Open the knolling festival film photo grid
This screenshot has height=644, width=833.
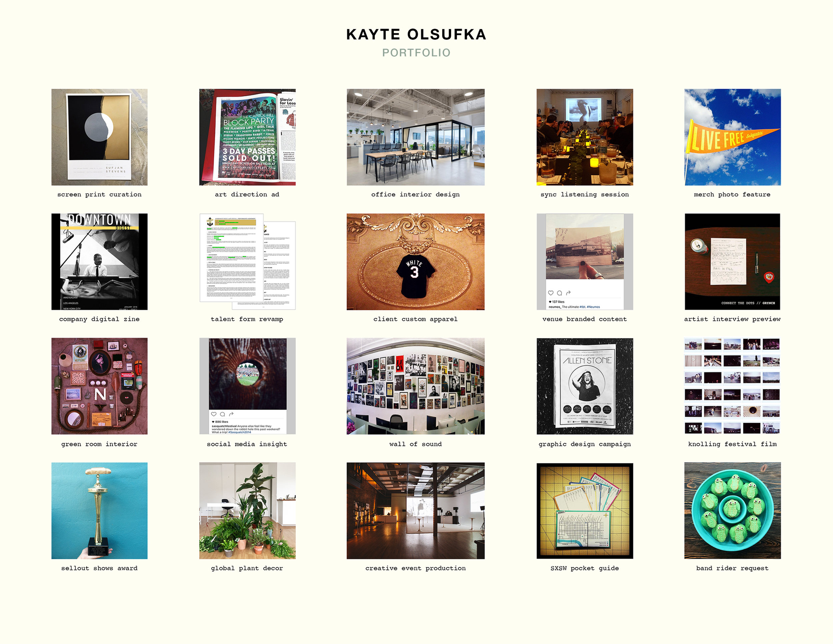(732, 386)
